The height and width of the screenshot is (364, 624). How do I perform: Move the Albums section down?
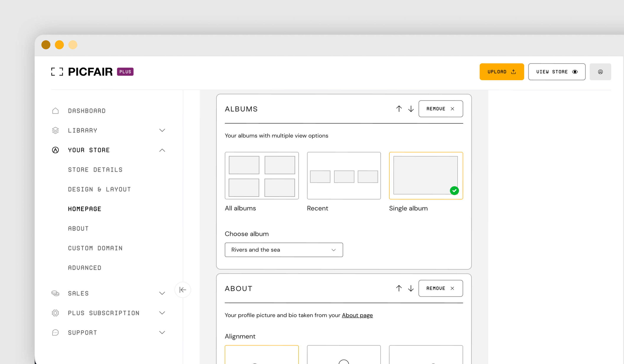pos(411,109)
